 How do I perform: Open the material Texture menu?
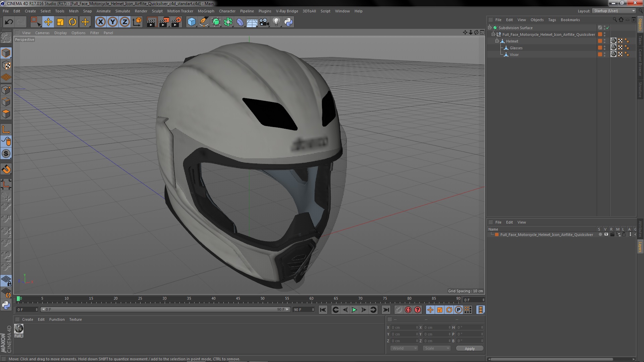(x=75, y=319)
